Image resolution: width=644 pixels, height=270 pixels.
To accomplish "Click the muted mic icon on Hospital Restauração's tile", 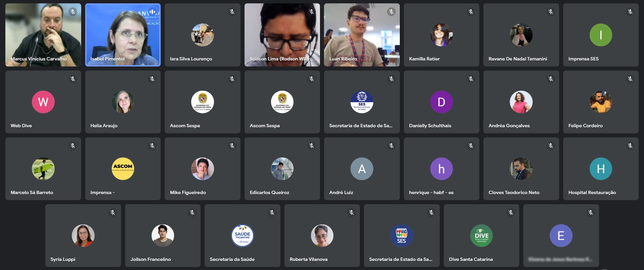I will 630,146.
